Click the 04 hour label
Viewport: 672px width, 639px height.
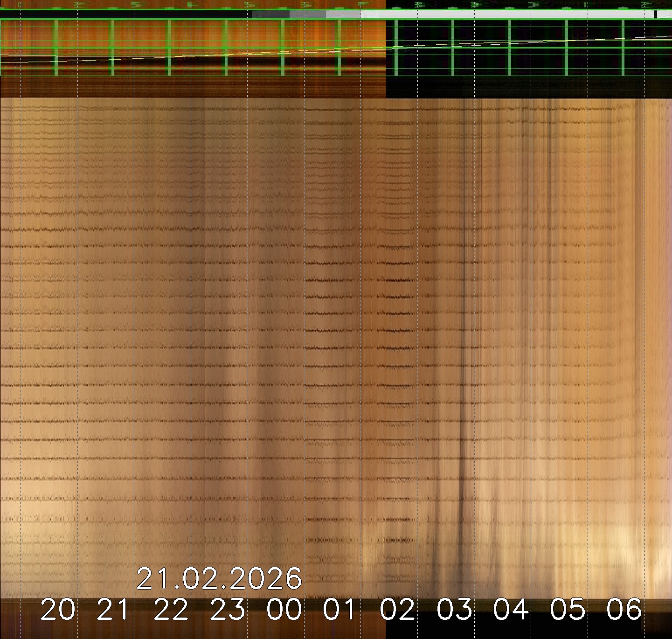[x=511, y=610]
